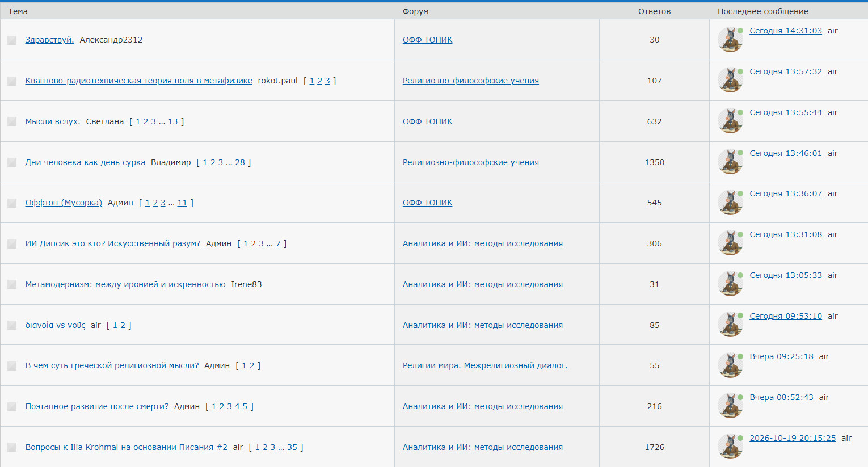Open the ОФФ ТОПИК forum link in the Здравствуй row

coord(428,40)
